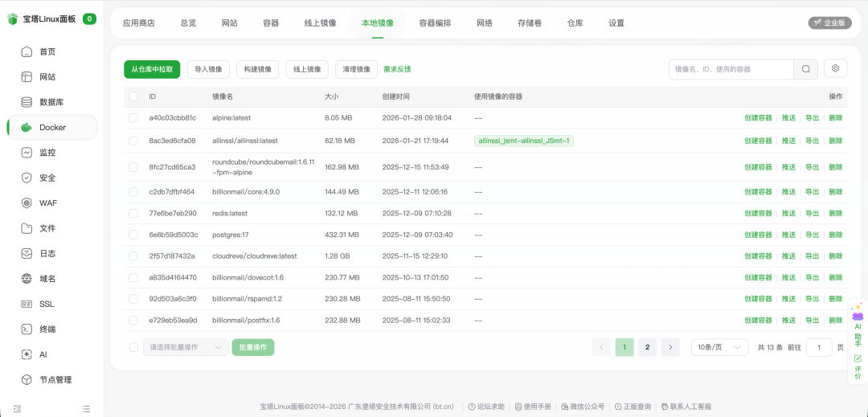This screenshot has width=868, height=417.
Task: Click the 论坛求助 footer link
Action: pyautogui.click(x=486, y=407)
